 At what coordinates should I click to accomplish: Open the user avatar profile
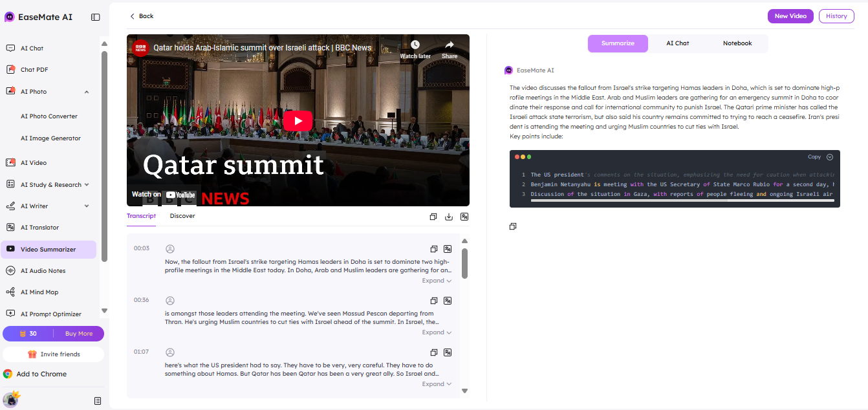click(10, 400)
